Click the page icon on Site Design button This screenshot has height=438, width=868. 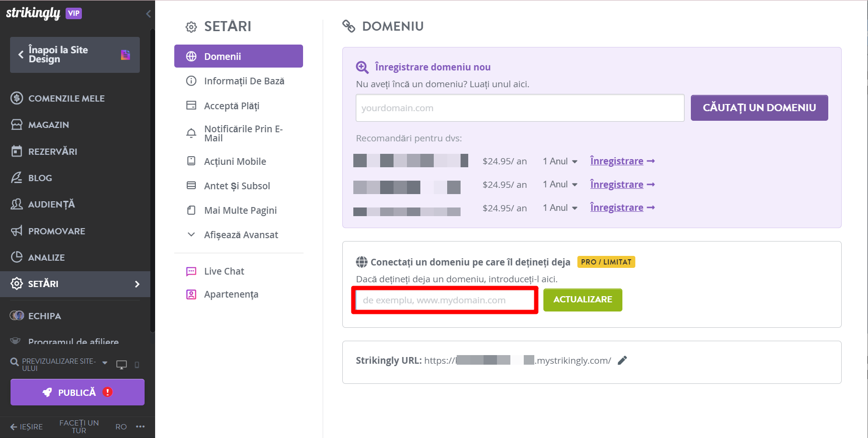(x=125, y=55)
